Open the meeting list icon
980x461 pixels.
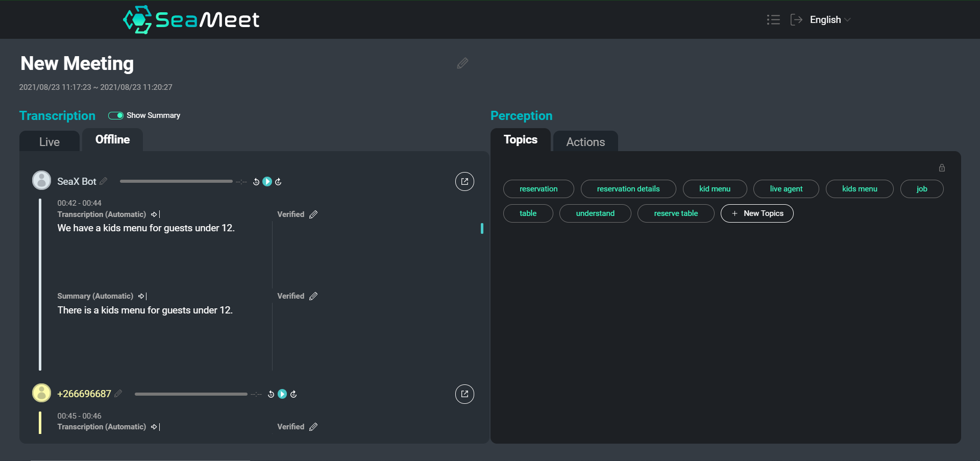tap(773, 19)
